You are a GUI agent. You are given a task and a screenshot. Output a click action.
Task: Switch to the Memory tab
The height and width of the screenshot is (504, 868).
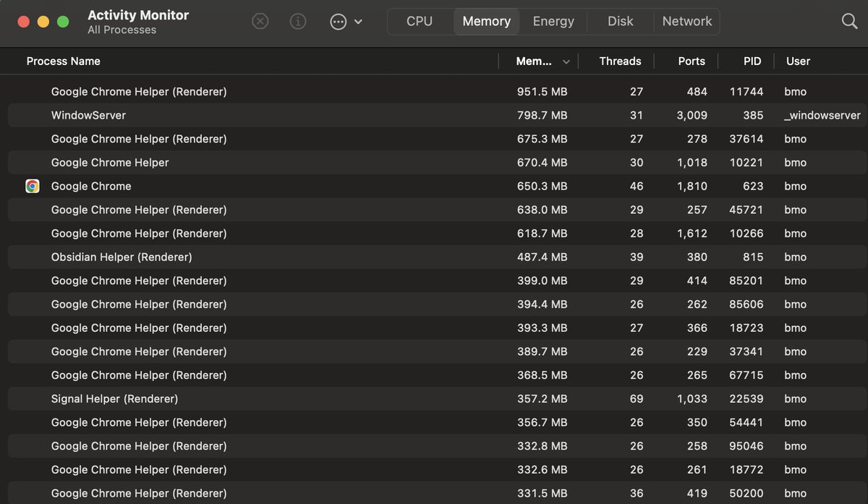click(x=487, y=22)
